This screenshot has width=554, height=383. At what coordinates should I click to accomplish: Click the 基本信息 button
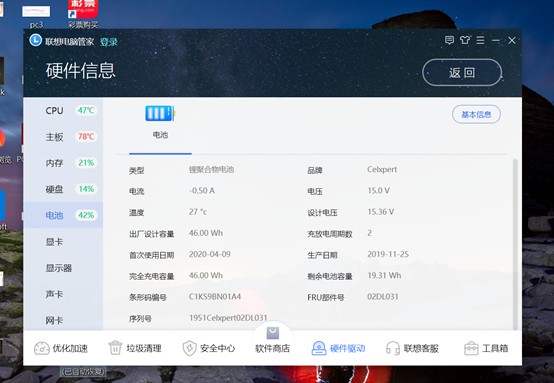[476, 114]
